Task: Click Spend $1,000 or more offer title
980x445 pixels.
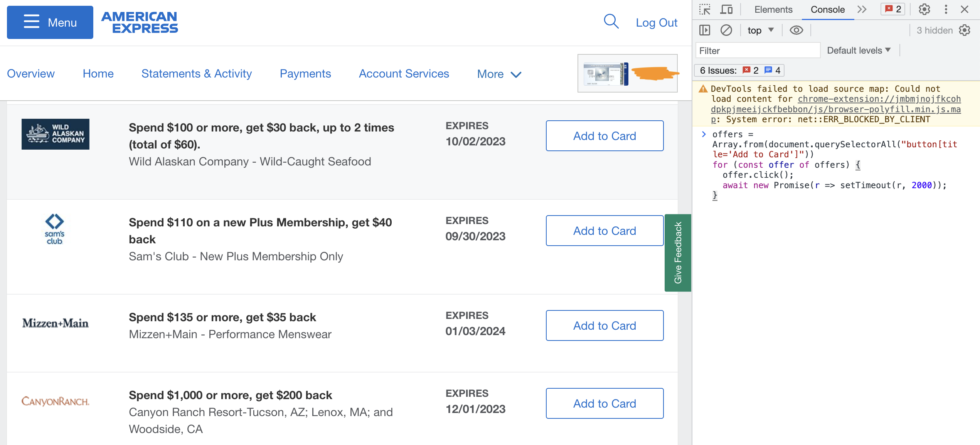Action: 231,395
